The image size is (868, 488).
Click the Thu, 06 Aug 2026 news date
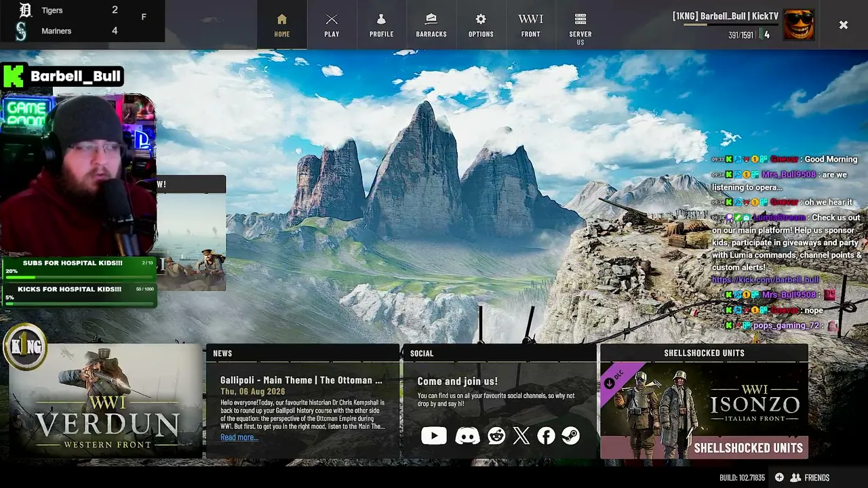click(x=252, y=392)
